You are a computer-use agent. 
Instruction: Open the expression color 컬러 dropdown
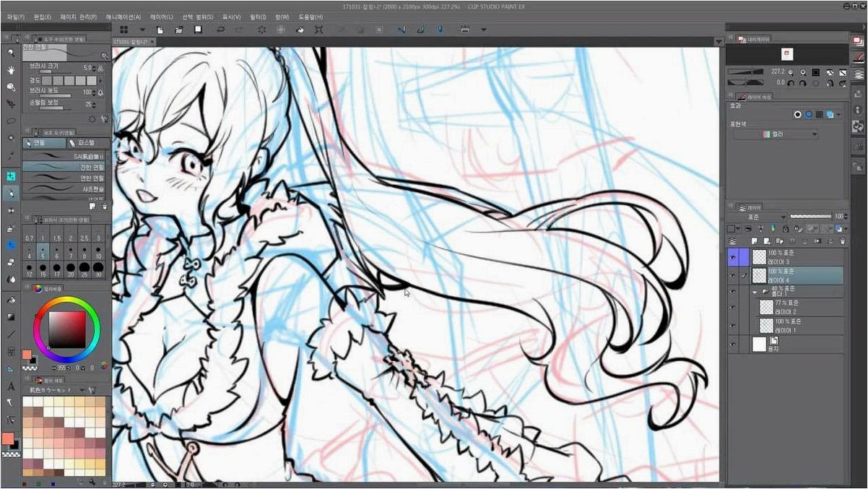pyautogui.click(x=776, y=134)
